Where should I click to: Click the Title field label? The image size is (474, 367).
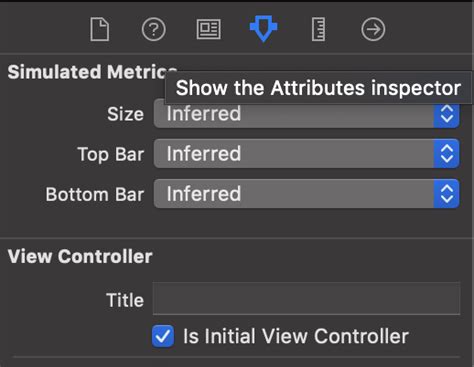(125, 300)
